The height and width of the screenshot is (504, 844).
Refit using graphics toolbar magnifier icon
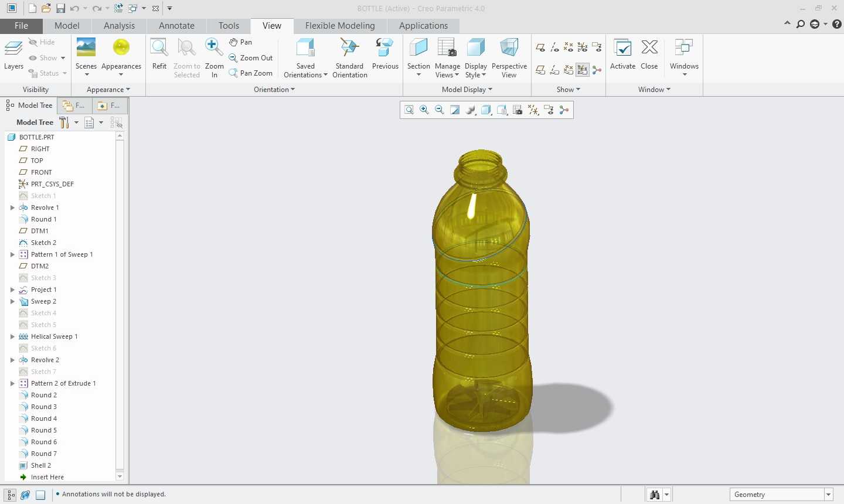[x=409, y=110]
